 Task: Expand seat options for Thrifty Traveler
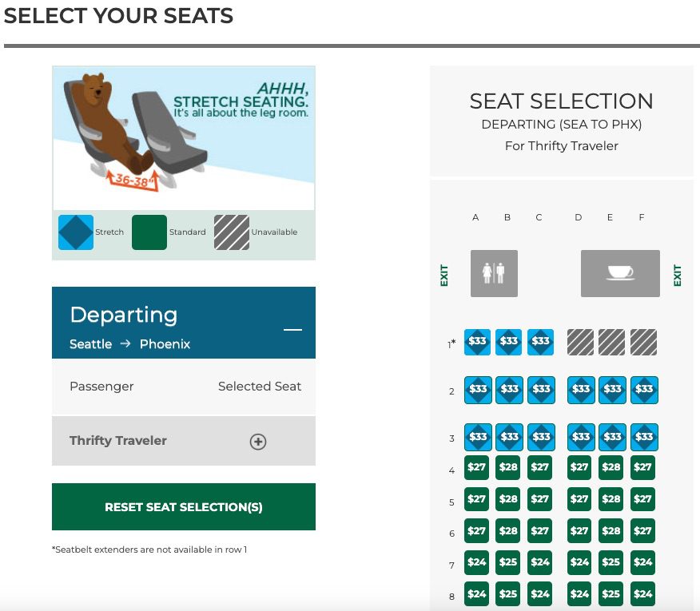tap(257, 441)
